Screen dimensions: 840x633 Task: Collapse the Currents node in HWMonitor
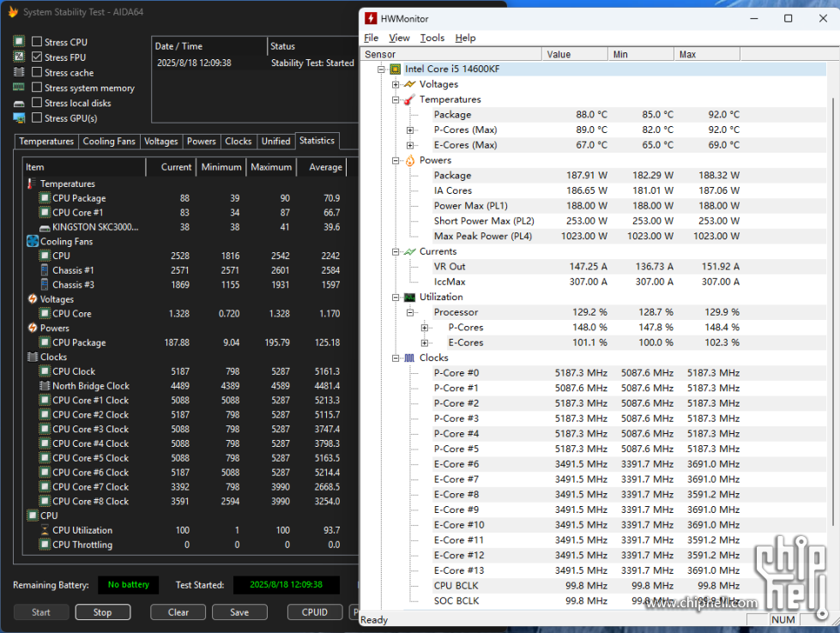(x=396, y=251)
